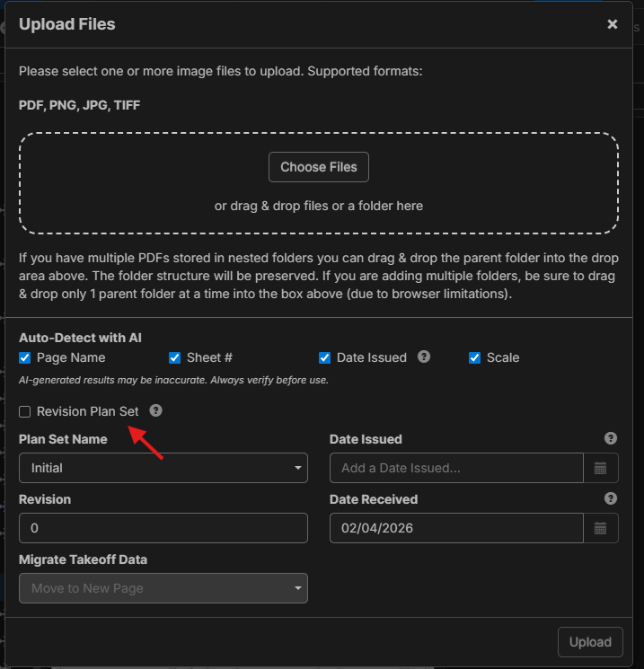
Task: Uncheck the Scale auto-detect option
Action: click(x=475, y=357)
